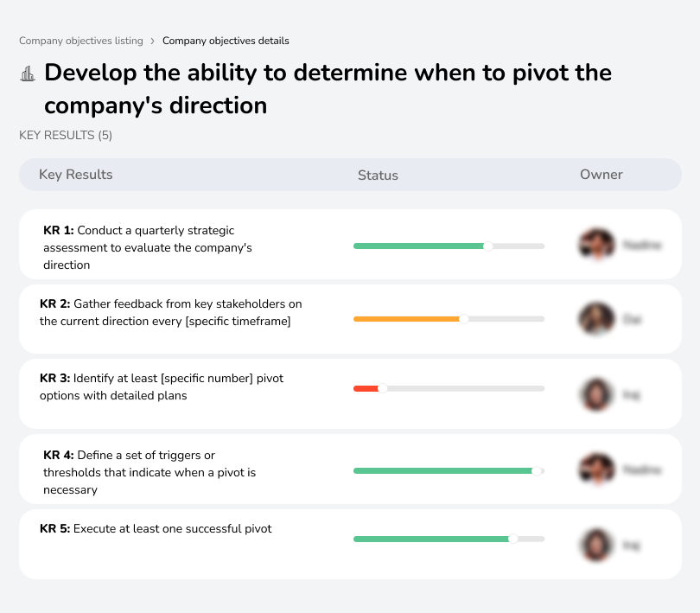The height and width of the screenshot is (613, 700).
Task: Open KR 1 owner's avatar
Action: pos(596,244)
